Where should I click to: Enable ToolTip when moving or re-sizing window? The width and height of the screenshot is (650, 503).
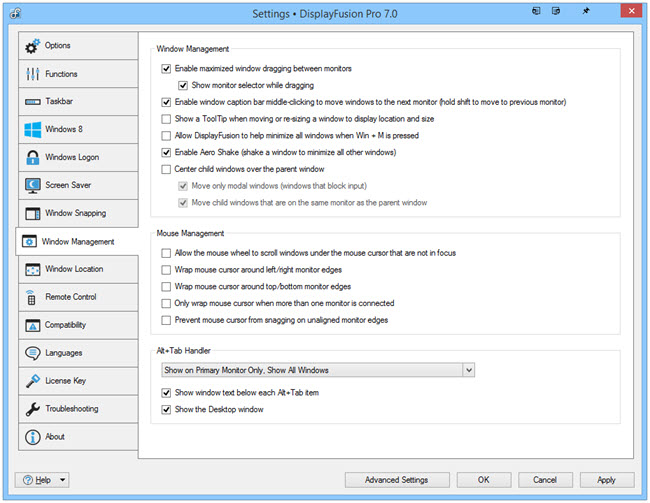[166, 119]
